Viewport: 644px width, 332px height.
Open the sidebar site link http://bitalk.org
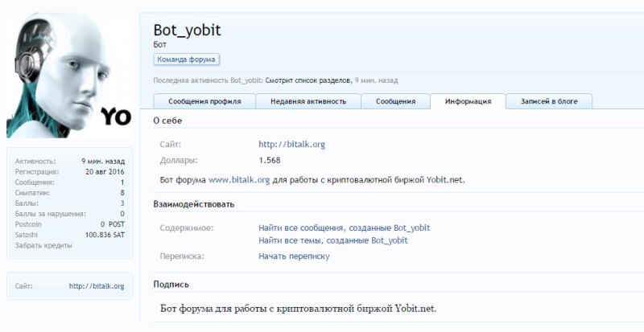click(97, 286)
